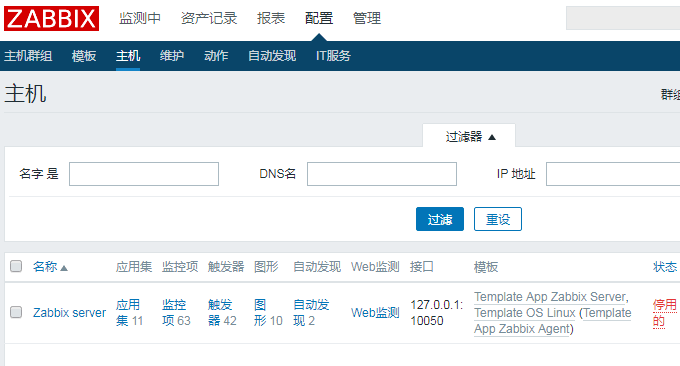The width and height of the screenshot is (680, 366).
Task: Click the 监控项 column header
Action: (180, 267)
